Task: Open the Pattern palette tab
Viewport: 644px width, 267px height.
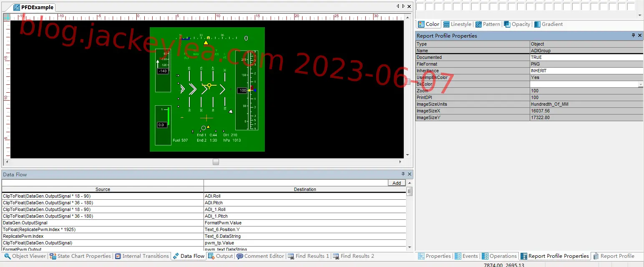Action: [488, 24]
